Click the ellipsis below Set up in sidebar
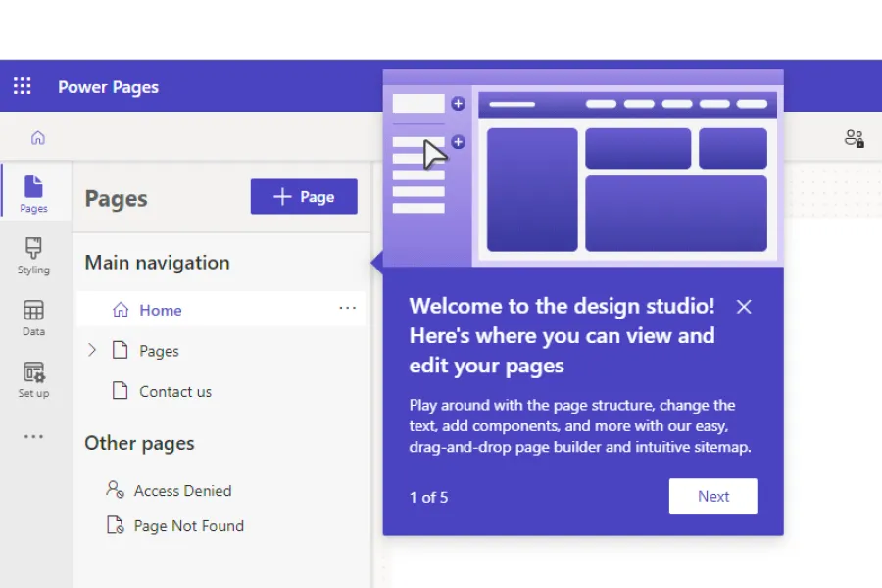The image size is (882, 588). click(x=33, y=436)
